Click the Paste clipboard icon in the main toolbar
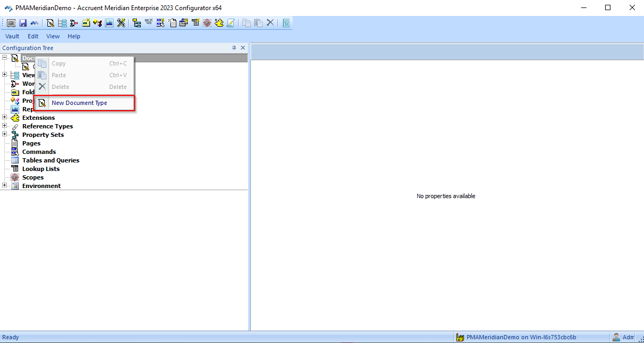644x343 pixels. tap(258, 23)
